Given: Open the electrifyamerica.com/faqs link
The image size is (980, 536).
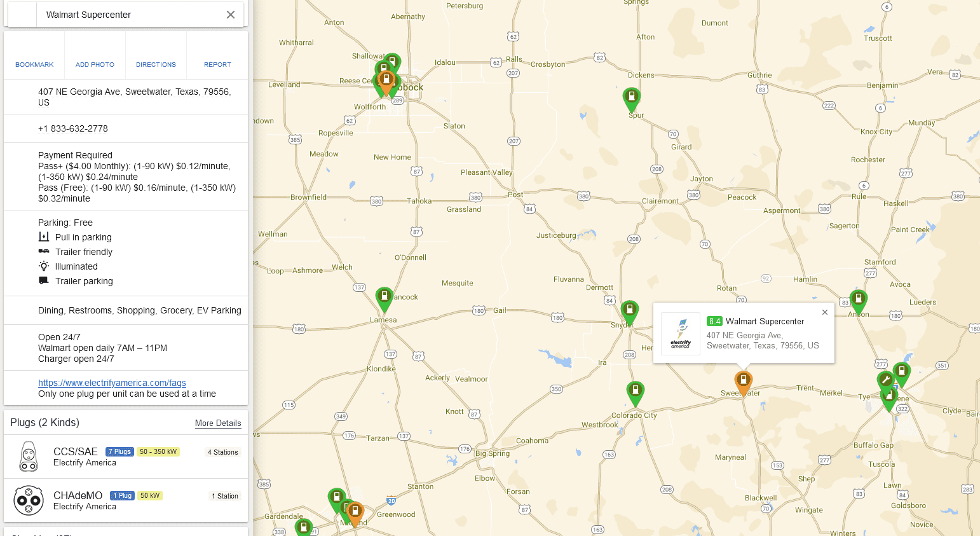Looking at the screenshot, I should (112, 383).
